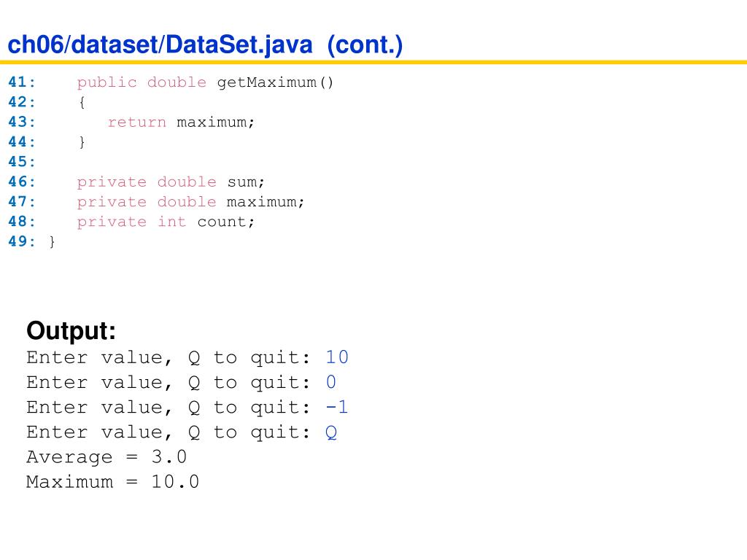Click the blue Q quit input

pyautogui.click(x=331, y=432)
